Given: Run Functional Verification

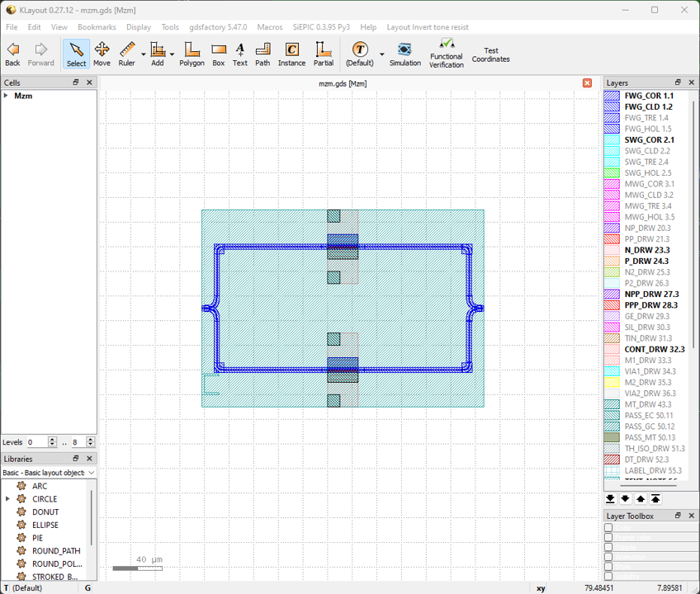Looking at the screenshot, I should [x=447, y=54].
